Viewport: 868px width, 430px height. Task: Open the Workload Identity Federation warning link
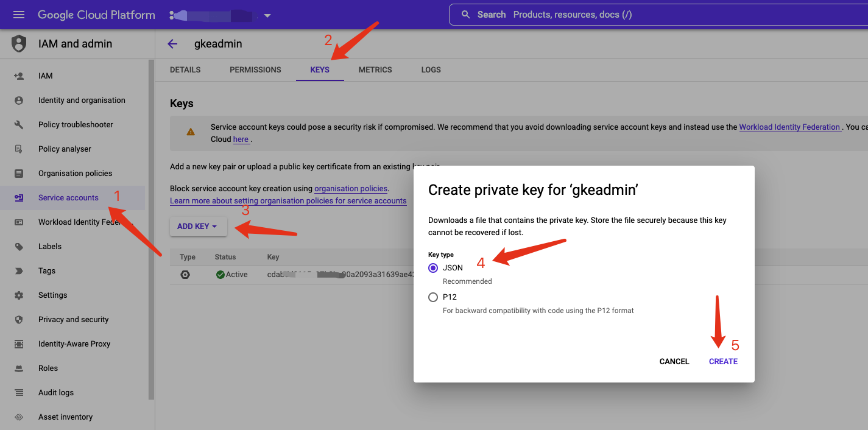[x=790, y=127]
